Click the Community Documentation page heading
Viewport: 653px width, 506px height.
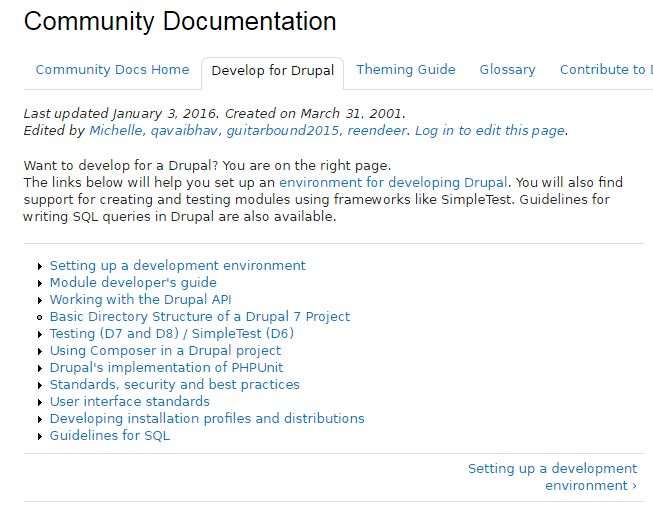click(x=180, y=21)
